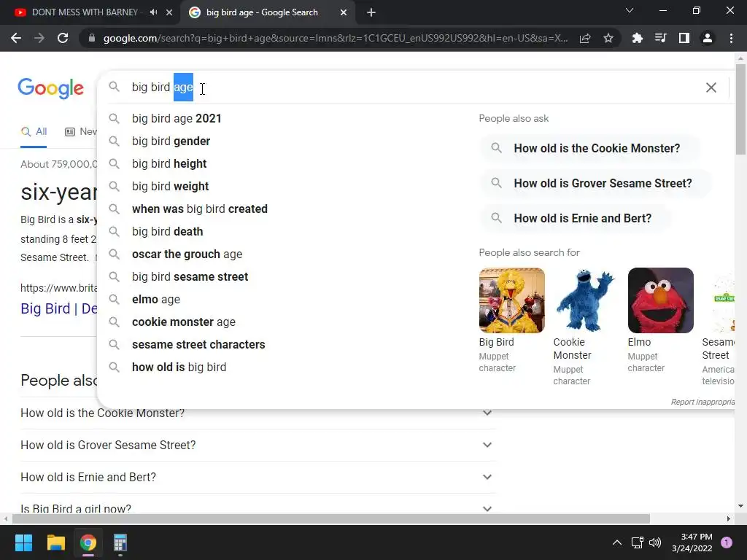Click the magnifier icon in the search box
Screen dimensions: 747x560
pos(114,87)
